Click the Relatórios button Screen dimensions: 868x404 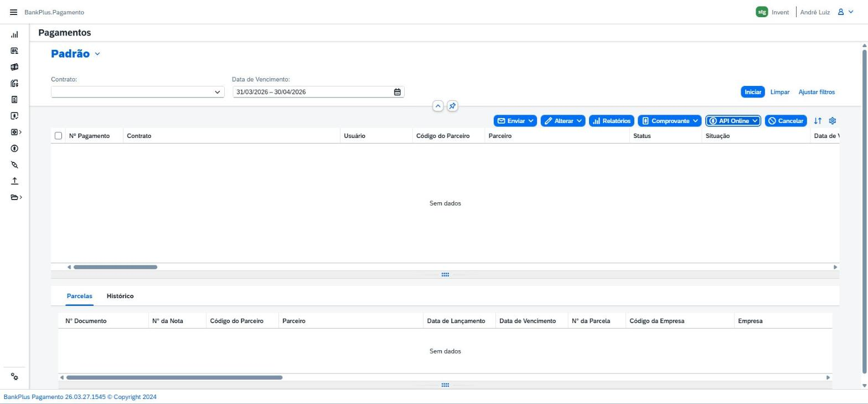611,121
